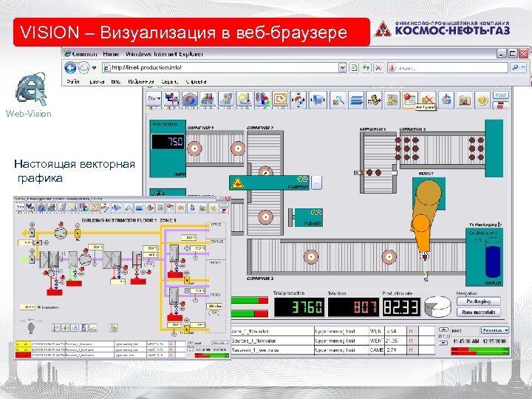This screenshot has height=399, width=532.
Task: Stop loading with the red X icon
Action: point(378,67)
